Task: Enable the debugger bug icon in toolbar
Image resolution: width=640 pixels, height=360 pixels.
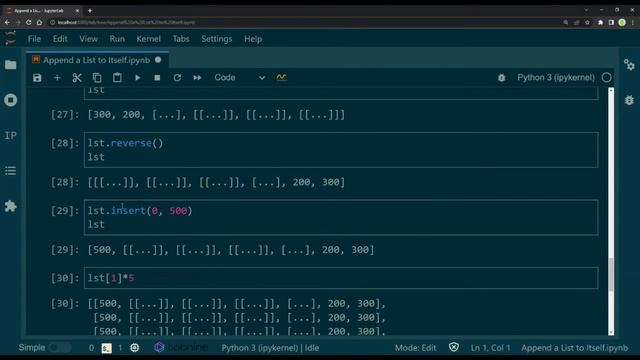Action: pyautogui.click(x=502, y=78)
